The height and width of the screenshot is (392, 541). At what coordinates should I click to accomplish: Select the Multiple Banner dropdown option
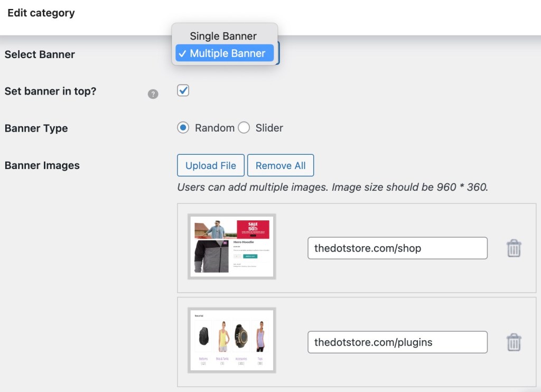click(225, 53)
